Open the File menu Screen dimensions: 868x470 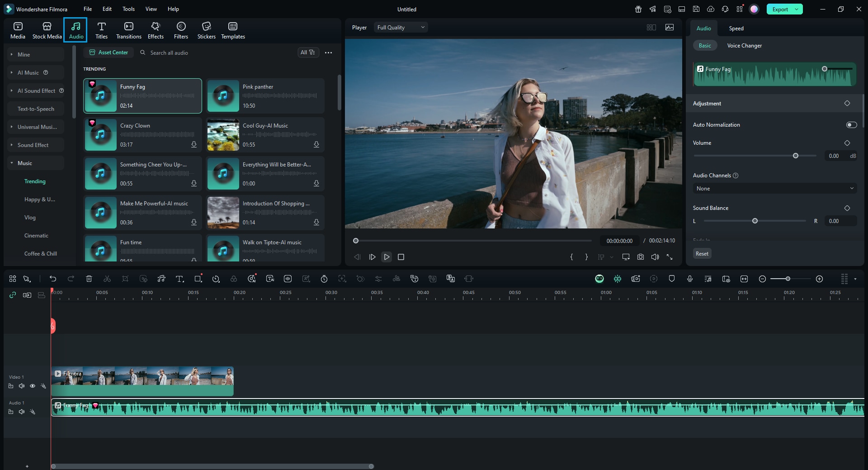[x=88, y=9]
